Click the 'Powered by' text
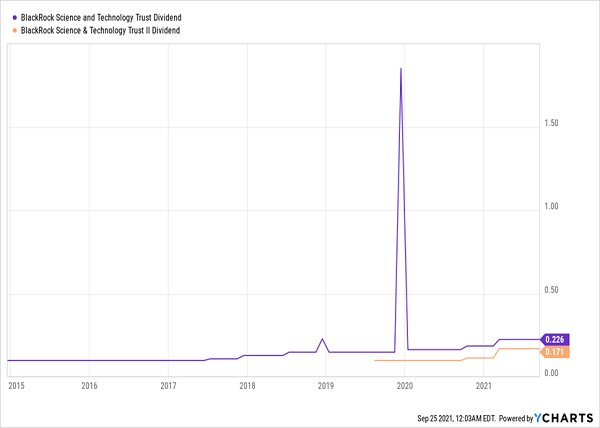600x428 pixels. [x=516, y=418]
